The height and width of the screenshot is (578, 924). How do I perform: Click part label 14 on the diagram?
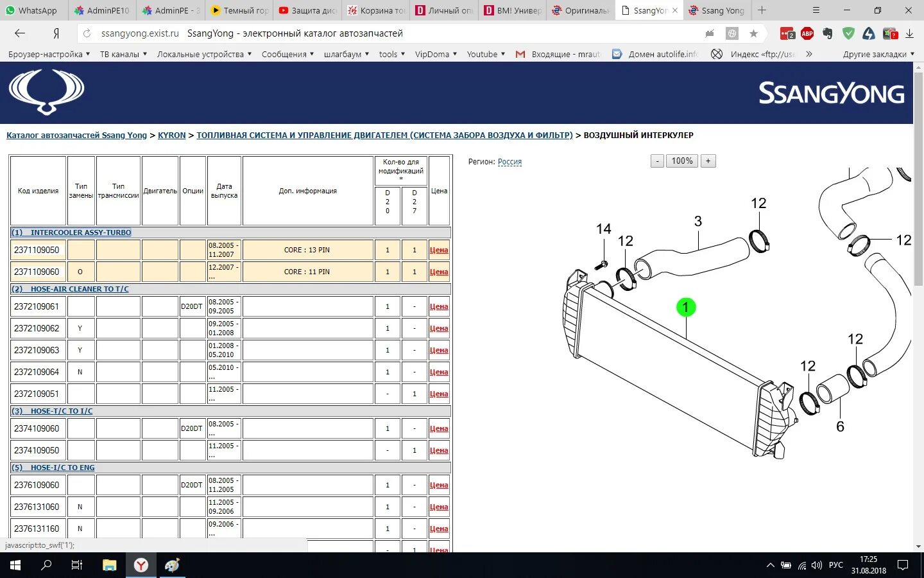click(603, 229)
